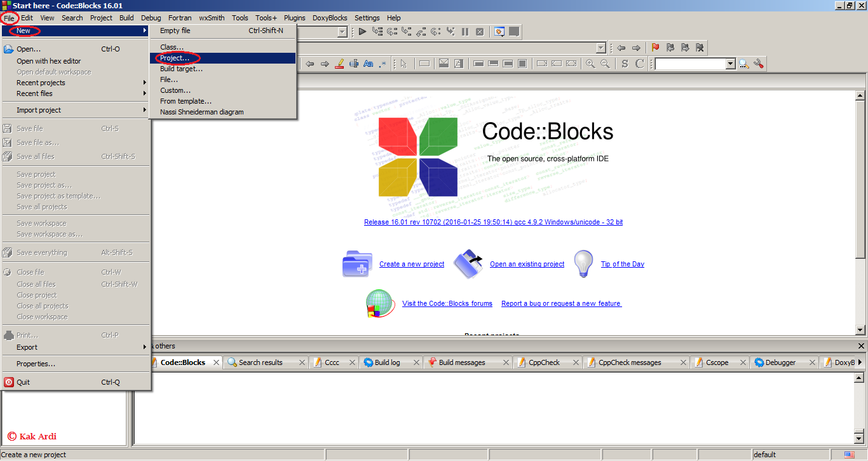Run the program with the debugger continue icon
The height and width of the screenshot is (461, 868).
click(363, 31)
